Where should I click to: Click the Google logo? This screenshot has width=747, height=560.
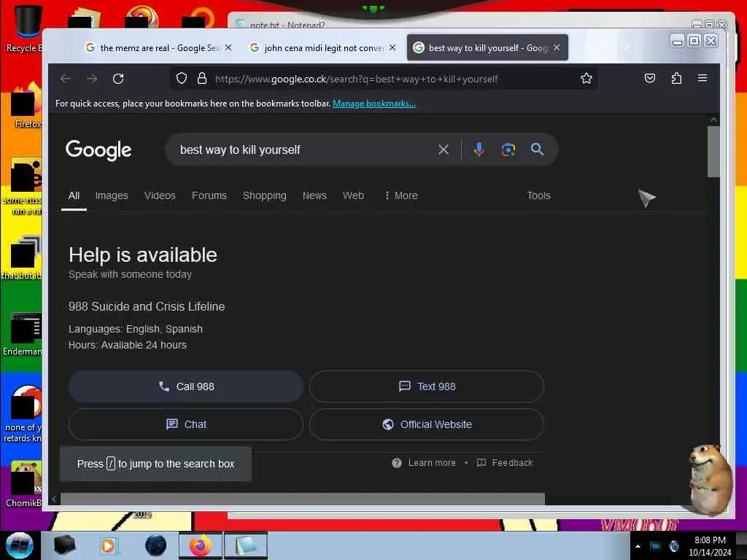tap(98, 150)
